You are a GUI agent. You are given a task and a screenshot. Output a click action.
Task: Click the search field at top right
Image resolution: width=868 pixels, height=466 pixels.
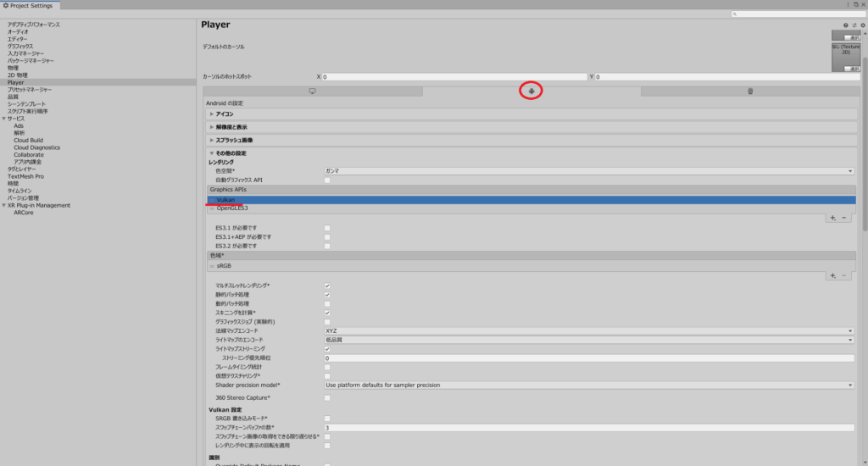click(798, 14)
